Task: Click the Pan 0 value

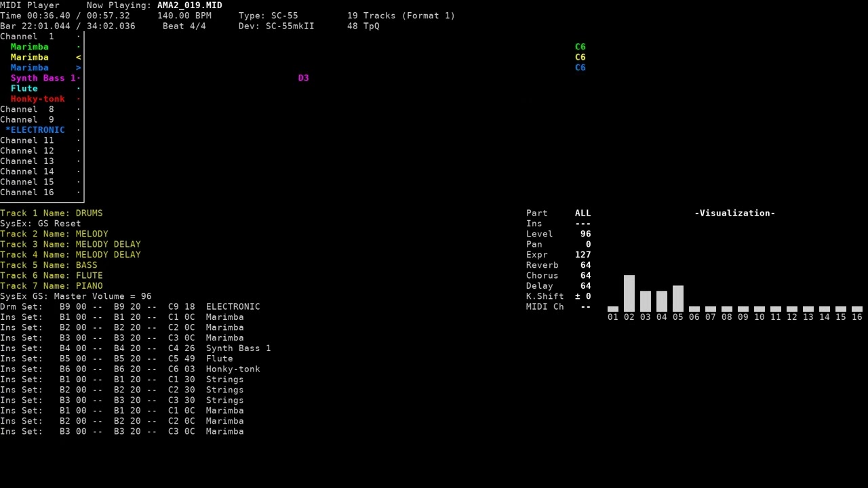Action: (x=589, y=244)
